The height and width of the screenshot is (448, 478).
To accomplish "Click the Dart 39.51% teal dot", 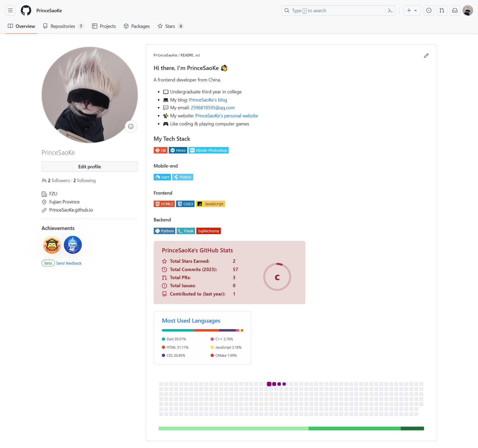I will (x=163, y=339).
